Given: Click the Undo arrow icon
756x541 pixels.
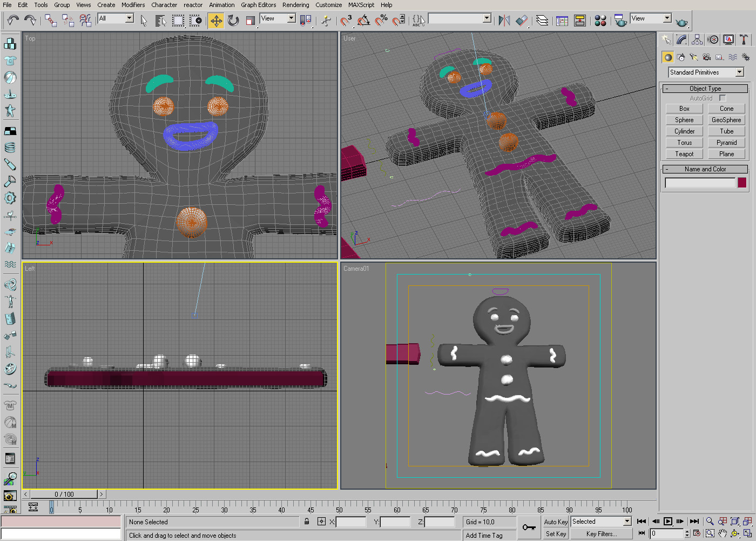Looking at the screenshot, I should (13, 21).
